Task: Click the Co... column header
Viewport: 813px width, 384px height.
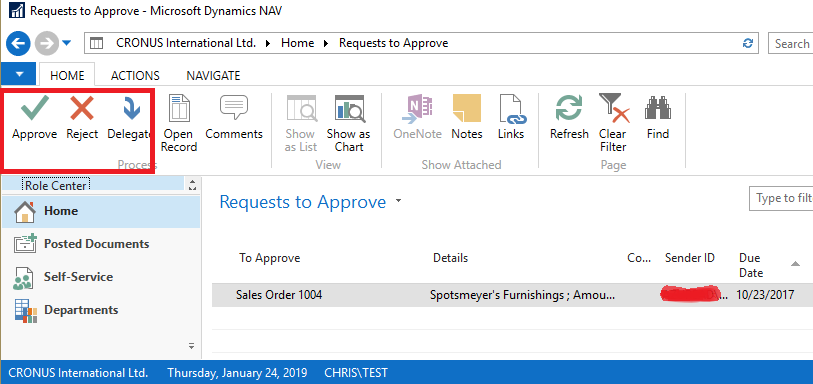Action: (x=639, y=258)
